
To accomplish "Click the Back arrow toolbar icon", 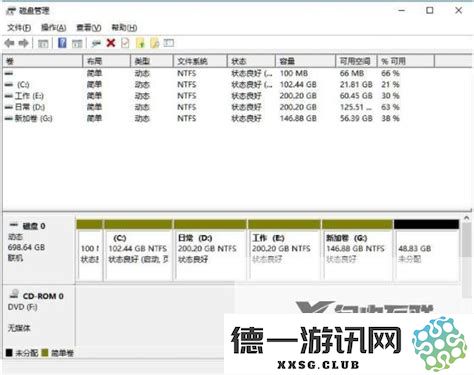I will pos(9,43).
